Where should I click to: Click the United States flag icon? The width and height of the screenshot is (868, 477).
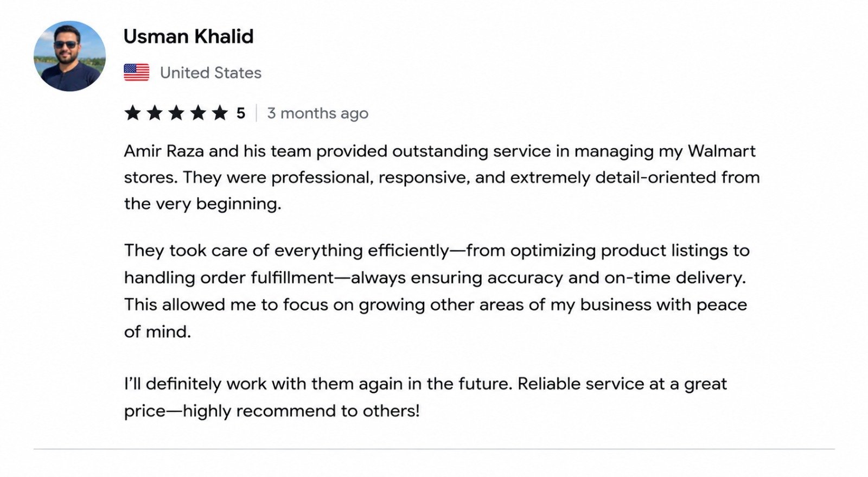pos(136,72)
